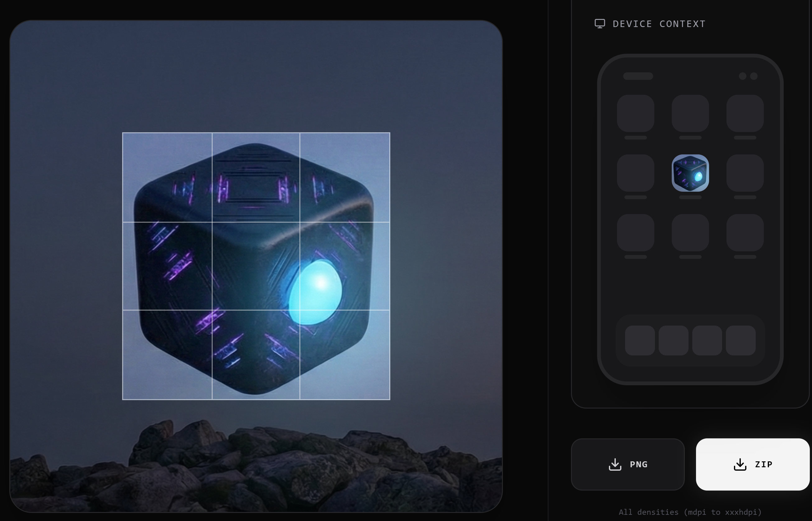Click last placeholder icon in phone dock
This screenshot has height=521, width=812.
[740, 340]
